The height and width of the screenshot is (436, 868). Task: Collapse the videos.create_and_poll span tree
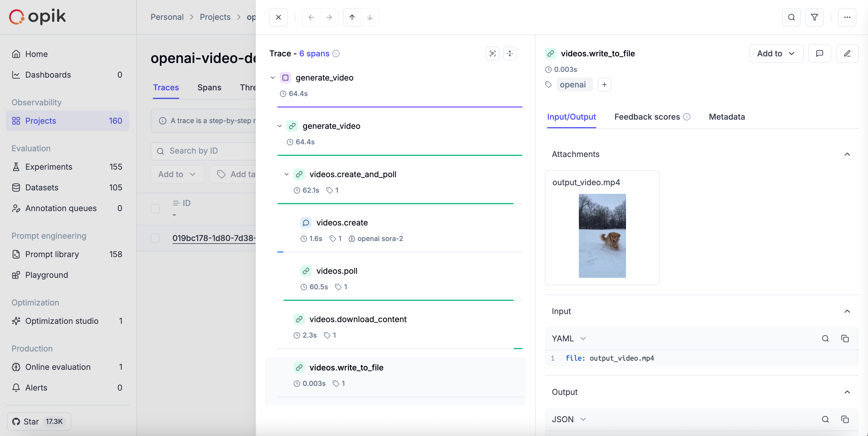[287, 174]
